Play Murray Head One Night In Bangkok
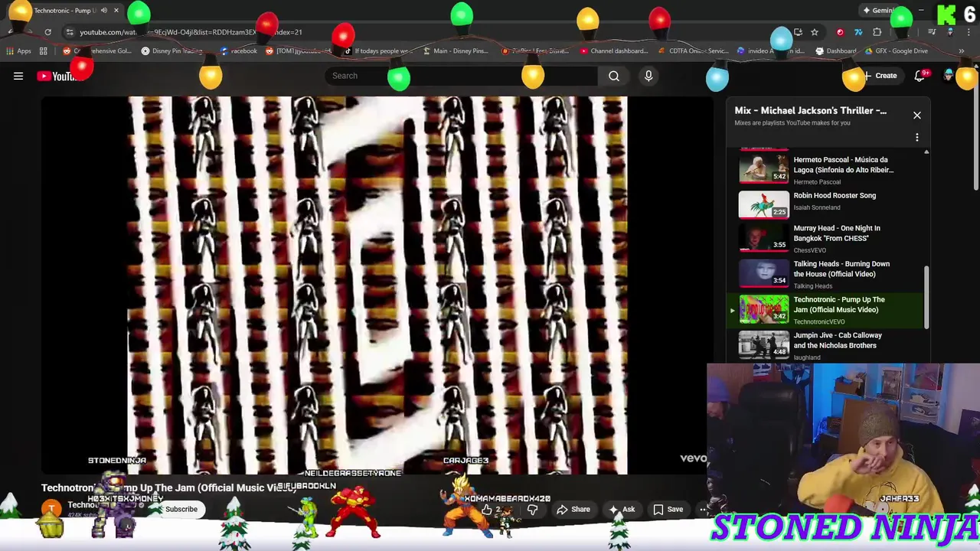980x551 pixels. click(x=828, y=238)
